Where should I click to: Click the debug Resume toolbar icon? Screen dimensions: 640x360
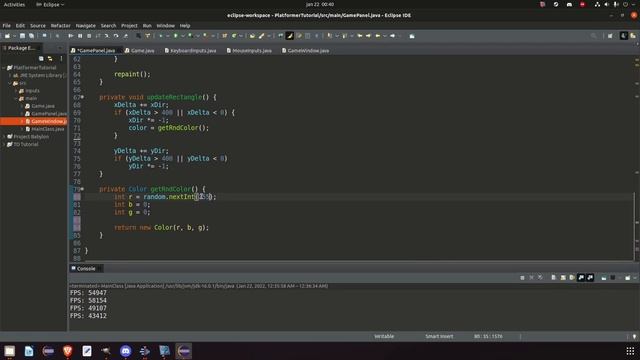pyautogui.click(x=71, y=36)
